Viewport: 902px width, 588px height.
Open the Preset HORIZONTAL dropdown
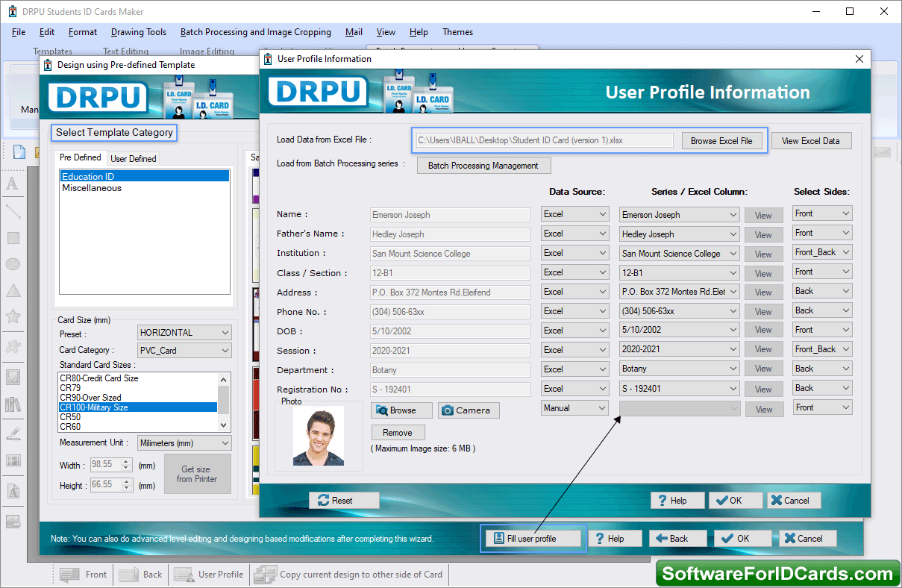tap(184, 333)
